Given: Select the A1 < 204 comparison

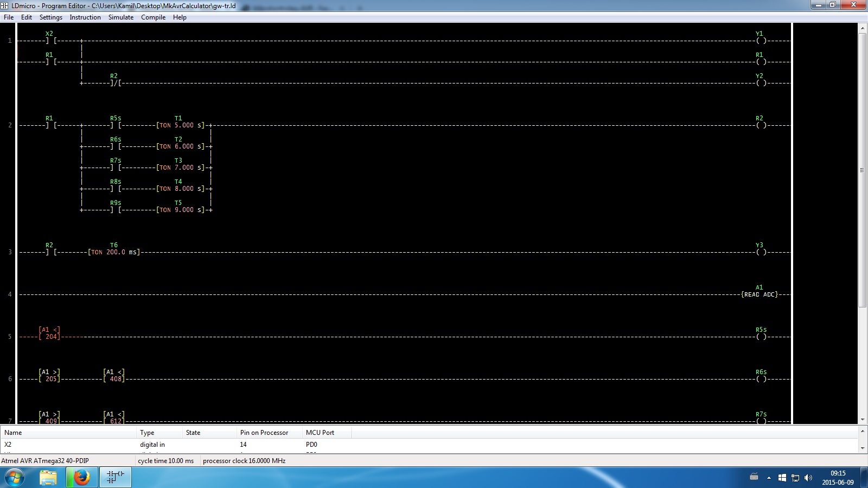Looking at the screenshot, I should pos(49,333).
